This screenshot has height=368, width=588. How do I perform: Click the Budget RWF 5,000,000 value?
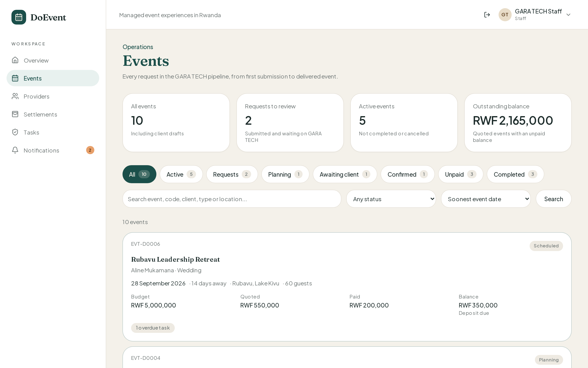[153, 305]
